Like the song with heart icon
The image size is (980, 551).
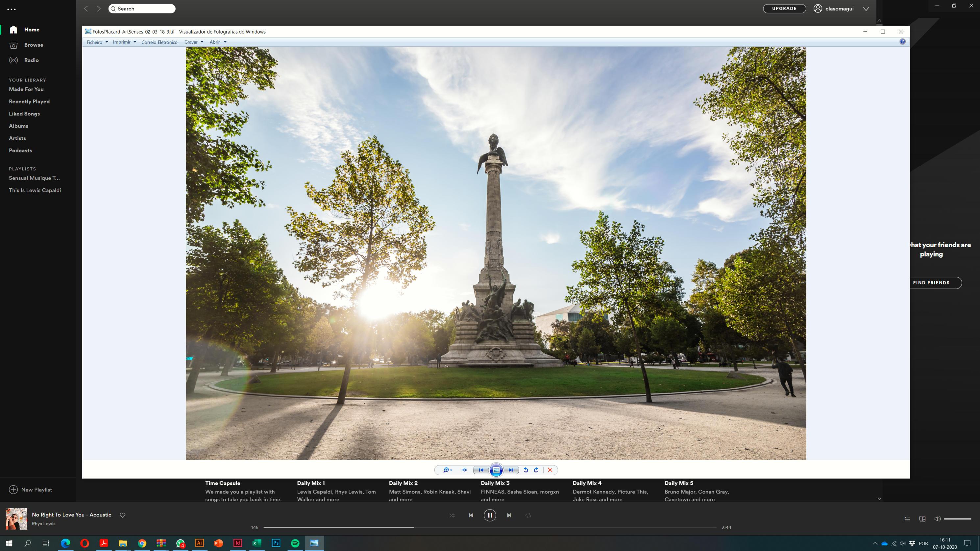pos(122,515)
